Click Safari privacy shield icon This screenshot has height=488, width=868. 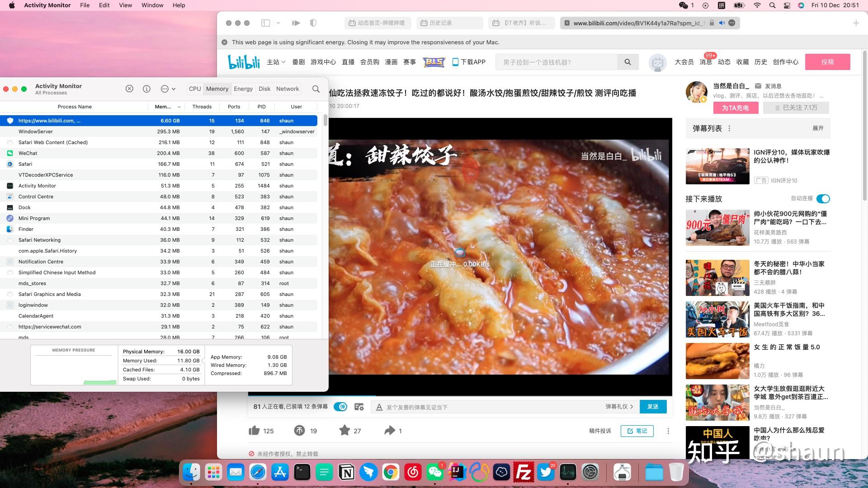coord(313,23)
